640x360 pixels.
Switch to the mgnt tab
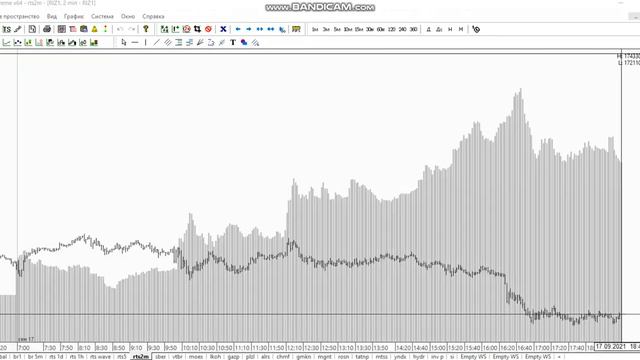[x=324, y=357]
